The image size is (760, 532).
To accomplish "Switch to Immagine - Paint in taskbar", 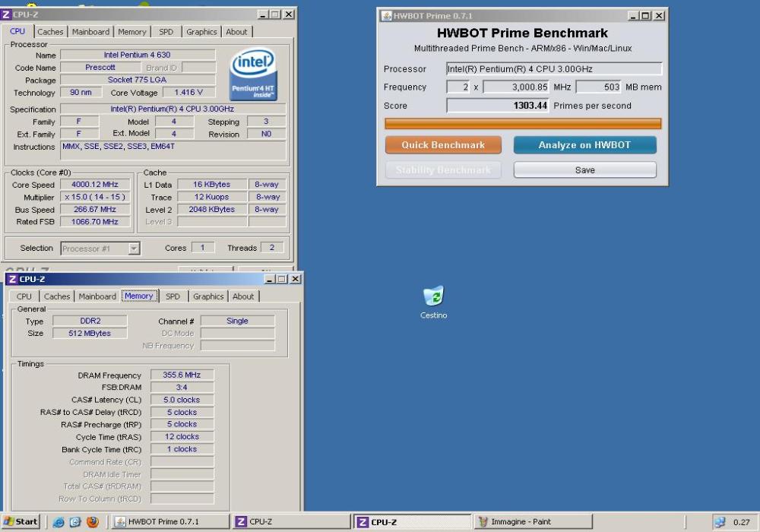I will coord(534,522).
